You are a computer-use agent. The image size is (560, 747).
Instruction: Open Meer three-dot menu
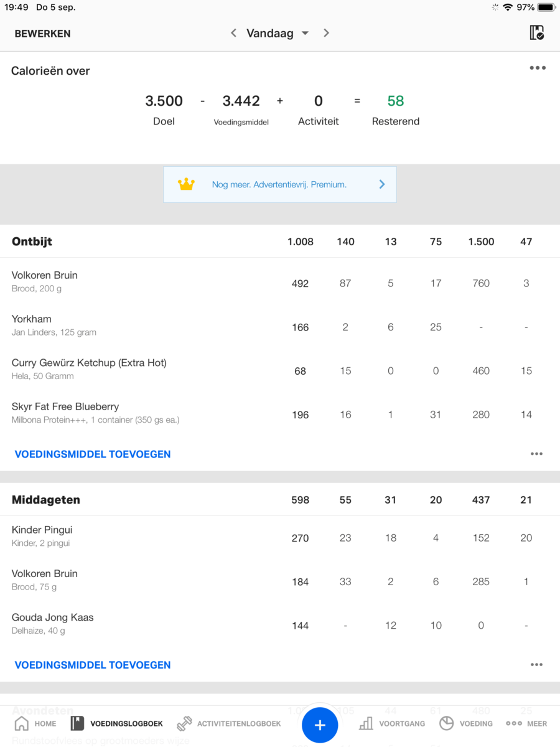[514, 723]
